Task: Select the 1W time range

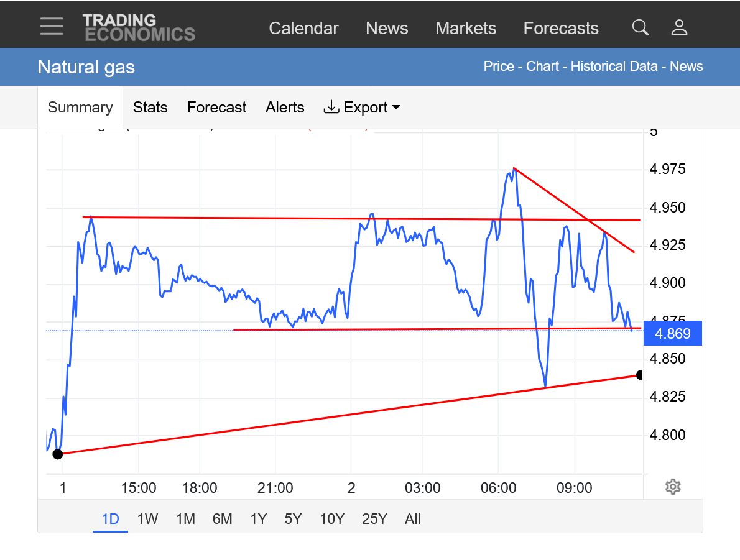Action: point(147,519)
